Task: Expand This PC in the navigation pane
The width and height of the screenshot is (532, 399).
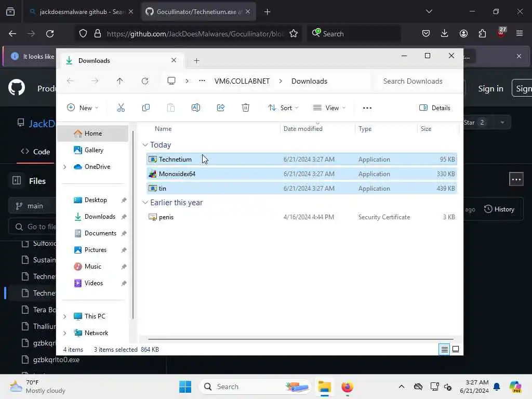Action: click(64, 316)
